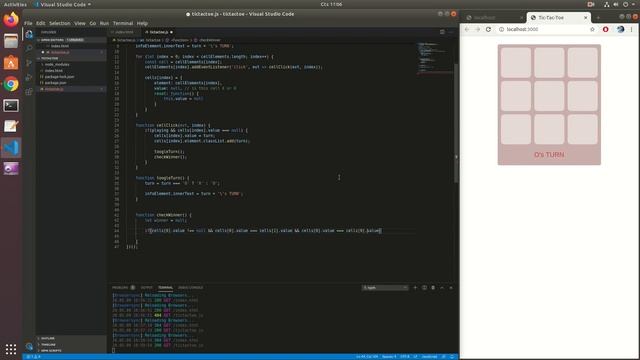This screenshot has width=640, height=360.
Task: Bookmark page with star icon
Action: [592, 29]
